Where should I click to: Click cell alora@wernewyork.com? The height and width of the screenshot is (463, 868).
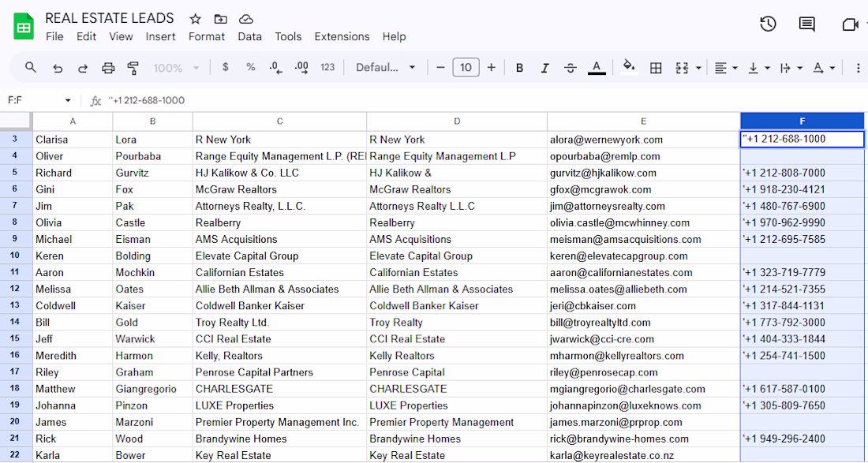point(643,140)
